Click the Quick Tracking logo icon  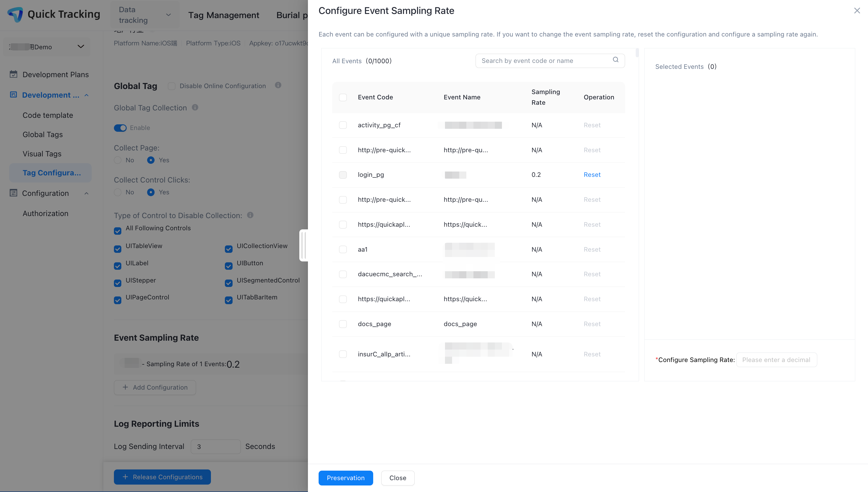(15, 15)
